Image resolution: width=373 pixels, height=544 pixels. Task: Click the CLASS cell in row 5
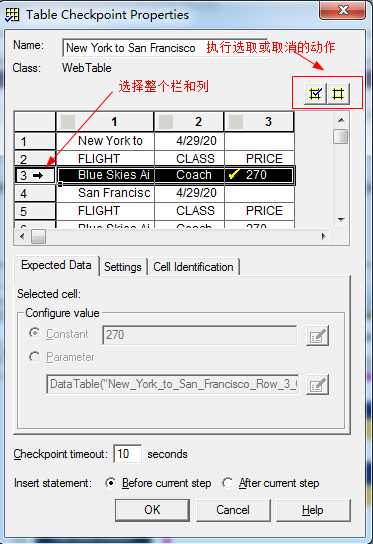tap(189, 211)
